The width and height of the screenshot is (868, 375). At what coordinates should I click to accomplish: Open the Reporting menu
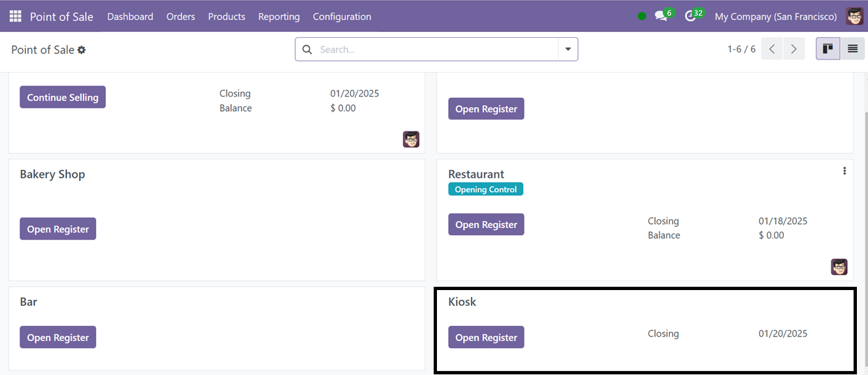279,16
